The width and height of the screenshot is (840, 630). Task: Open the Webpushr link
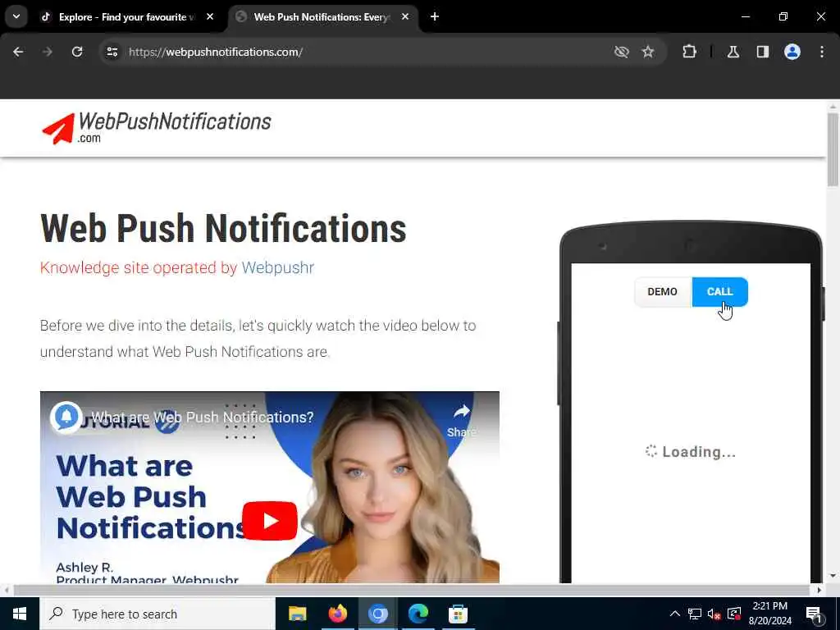pos(277,267)
